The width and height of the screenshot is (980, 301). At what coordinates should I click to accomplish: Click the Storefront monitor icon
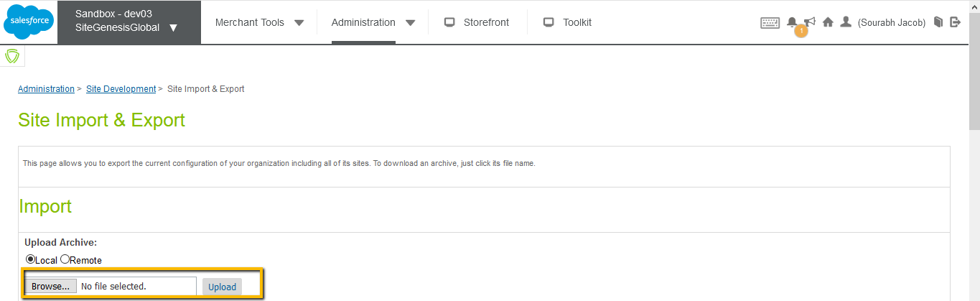click(x=450, y=22)
